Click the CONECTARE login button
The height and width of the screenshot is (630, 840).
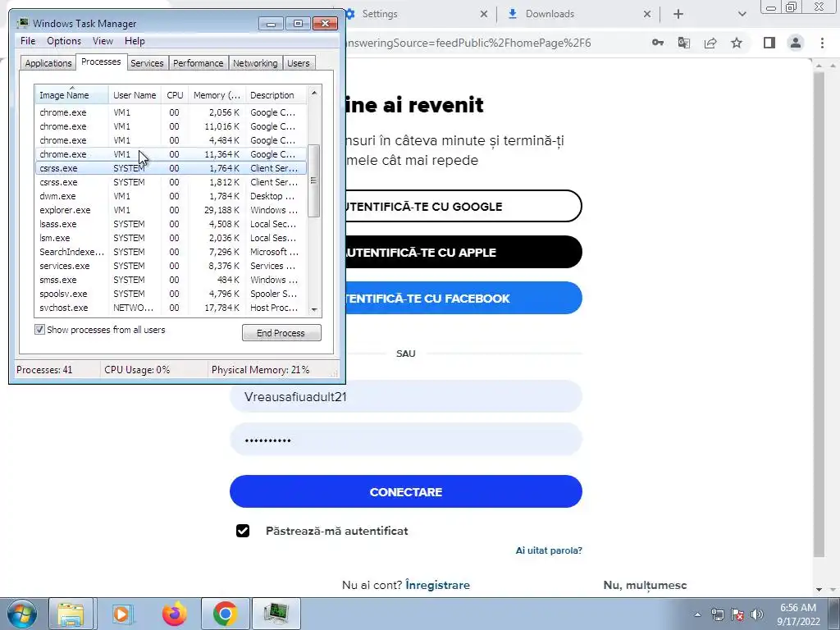point(405,491)
